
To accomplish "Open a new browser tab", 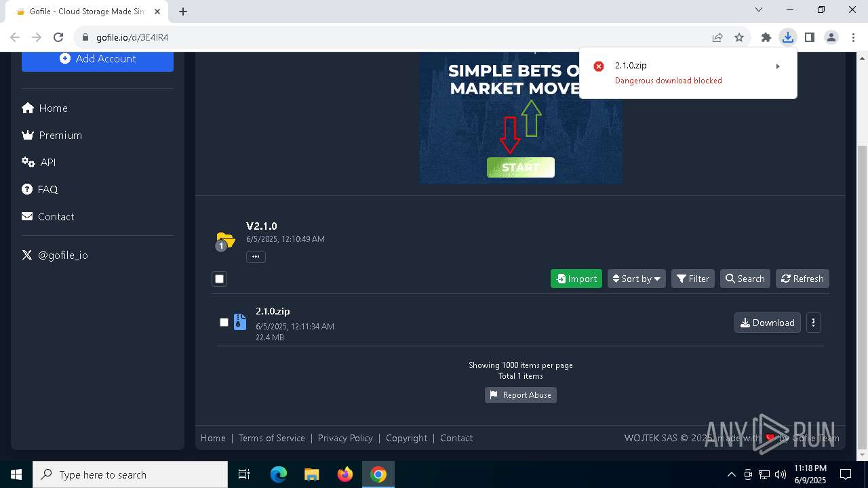I will 183,11.
